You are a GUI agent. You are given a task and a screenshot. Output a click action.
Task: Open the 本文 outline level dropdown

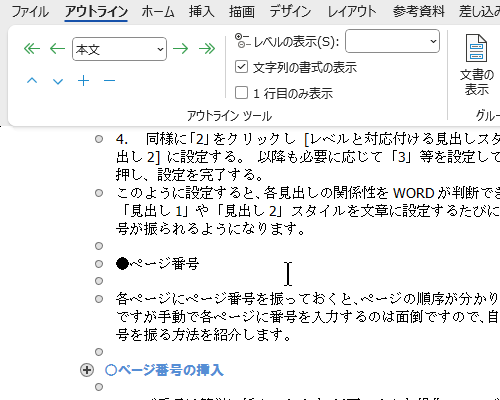pos(119,49)
